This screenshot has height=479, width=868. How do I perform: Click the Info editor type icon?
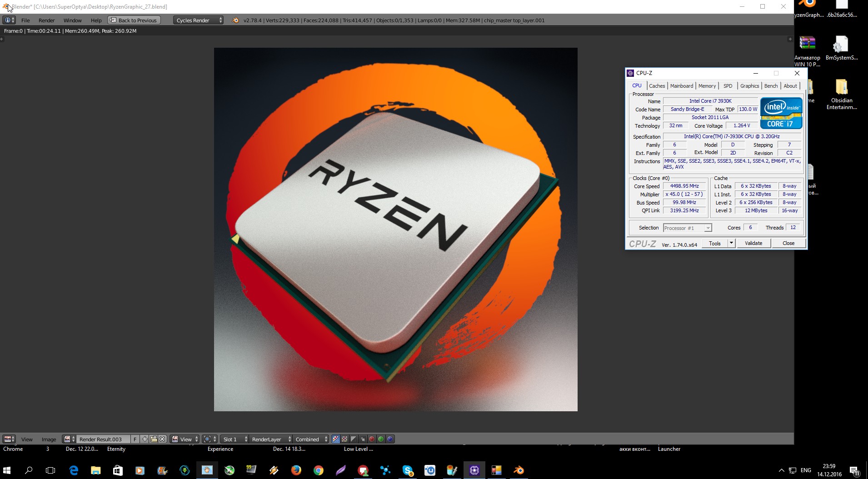pyautogui.click(x=9, y=20)
